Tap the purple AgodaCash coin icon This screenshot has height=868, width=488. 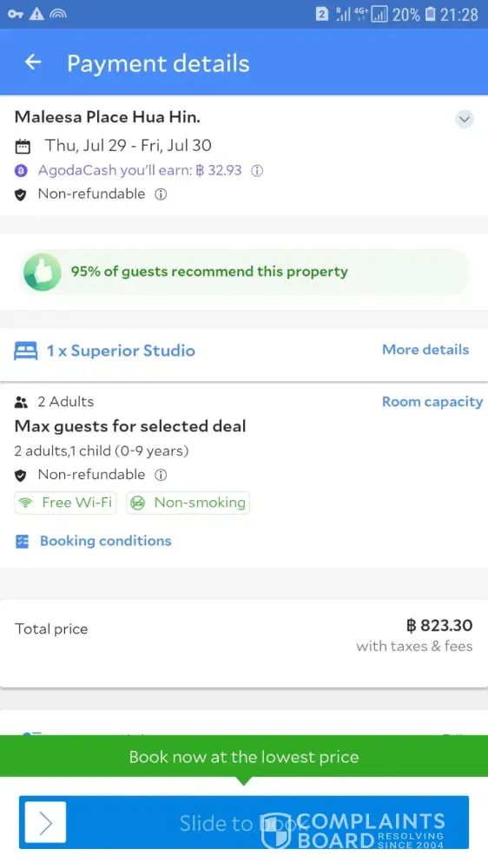[21, 170]
